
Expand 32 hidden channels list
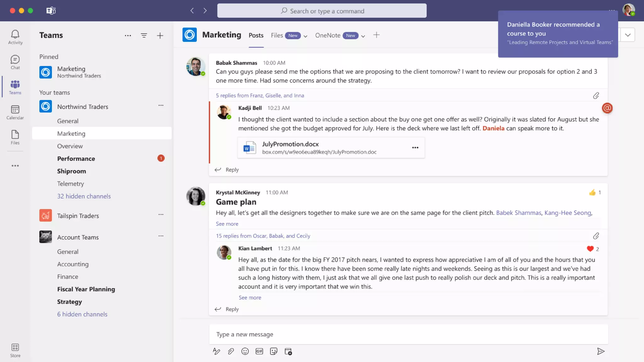pyautogui.click(x=84, y=196)
